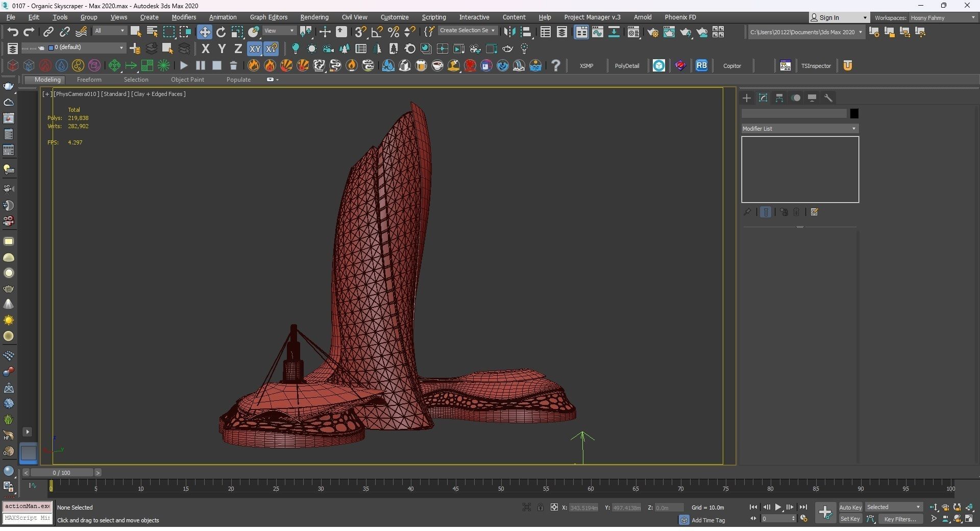Screen dimensions: 980x531
Task: Activate the Select and Rotate tool
Action: coord(221,32)
